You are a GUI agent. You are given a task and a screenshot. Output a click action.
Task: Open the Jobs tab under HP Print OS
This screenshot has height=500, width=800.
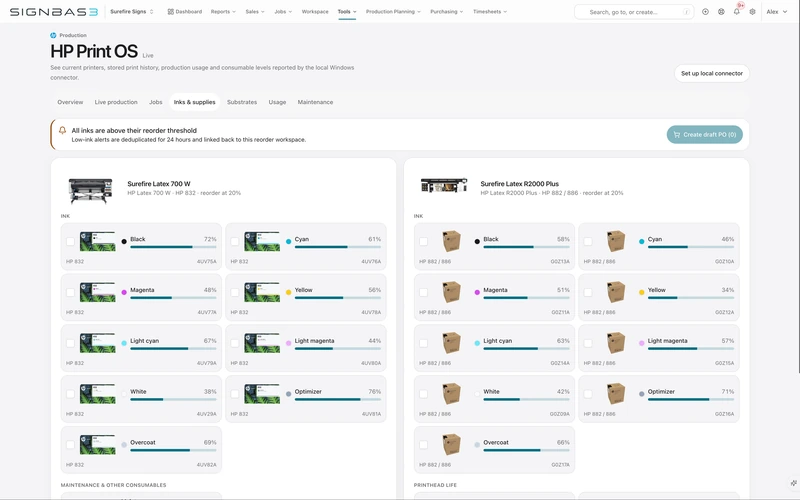(x=156, y=102)
